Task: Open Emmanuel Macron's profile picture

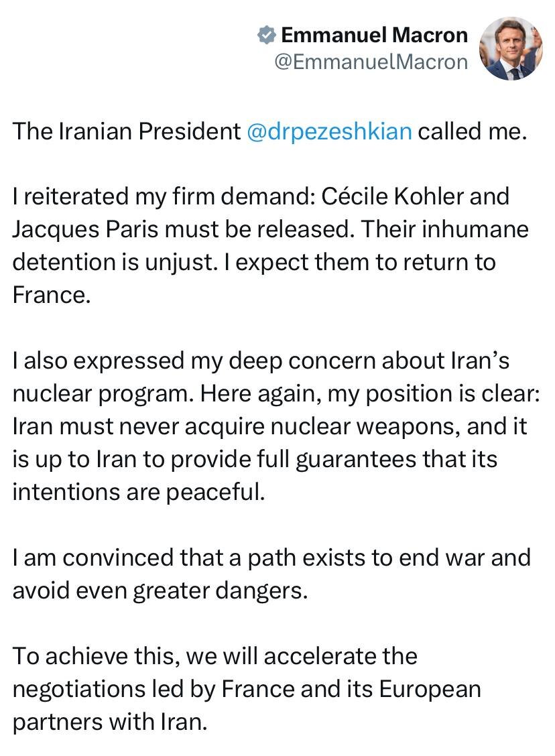Action: [511, 48]
